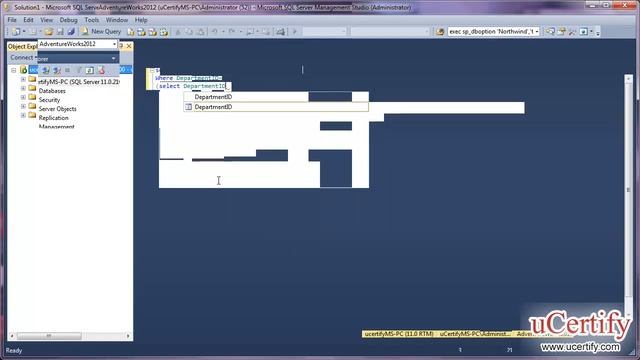Click the right arrow of Object Explorer scrollbar
640x360 pixels.
click(128, 336)
